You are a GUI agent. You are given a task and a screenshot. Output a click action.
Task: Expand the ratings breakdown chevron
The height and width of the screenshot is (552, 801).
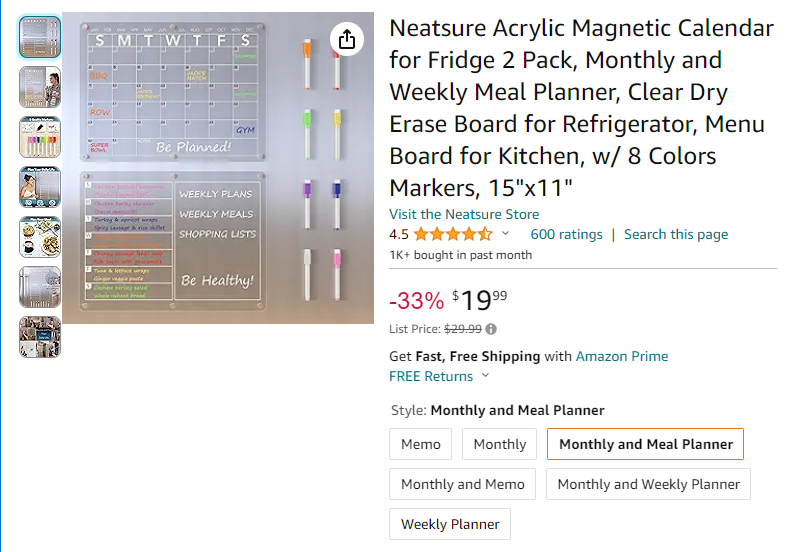click(x=505, y=234)
